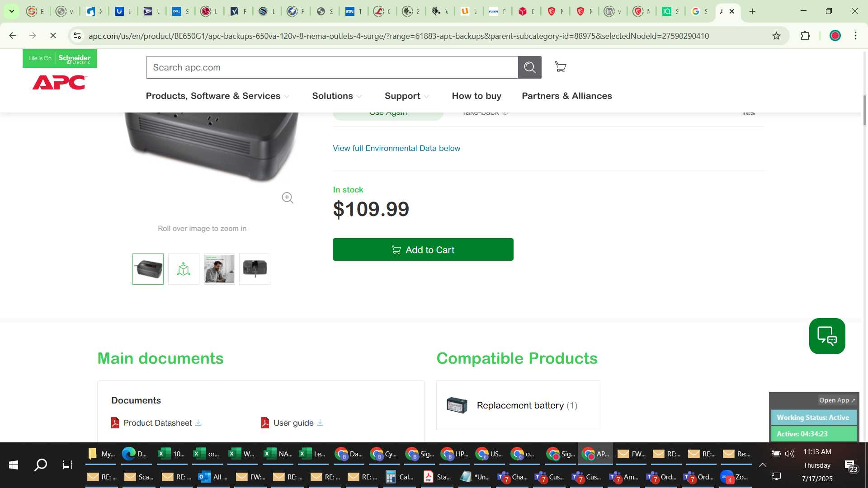The width and height of the screenshot is (868, 488).
Task: Select the 3D model view thumbnail
Action: pyautogui.click(x=184, y=269)
